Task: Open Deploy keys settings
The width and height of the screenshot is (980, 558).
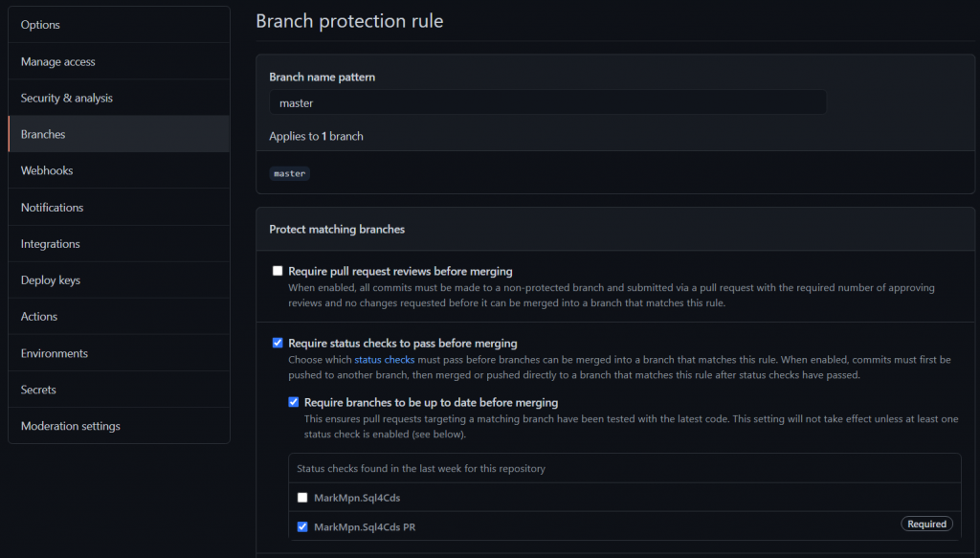Action: point(51,280)
